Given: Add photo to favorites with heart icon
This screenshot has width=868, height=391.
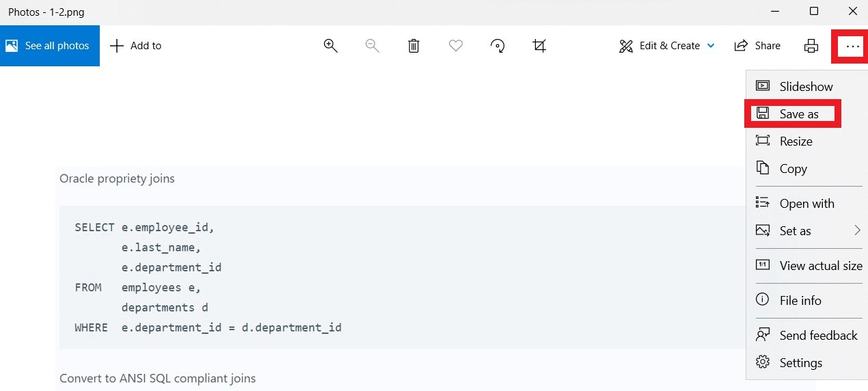Looking at the screenshot, I should 456,46.
